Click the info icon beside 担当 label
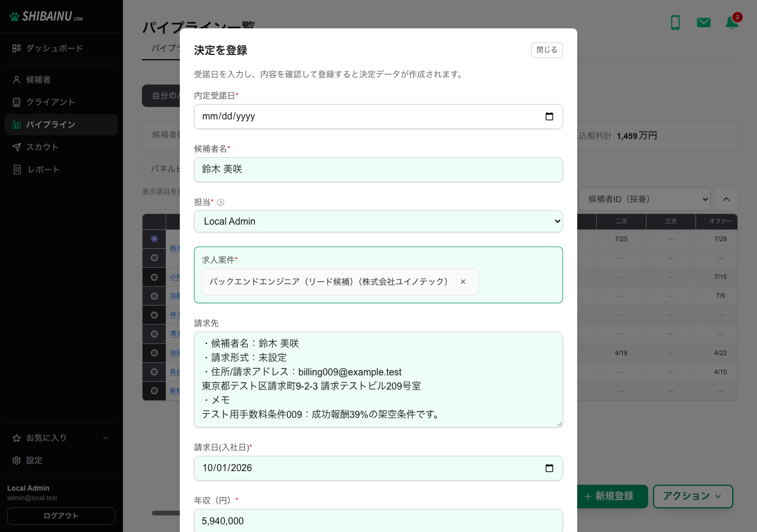This screenshot has width=757, height=532. (221, 202)
